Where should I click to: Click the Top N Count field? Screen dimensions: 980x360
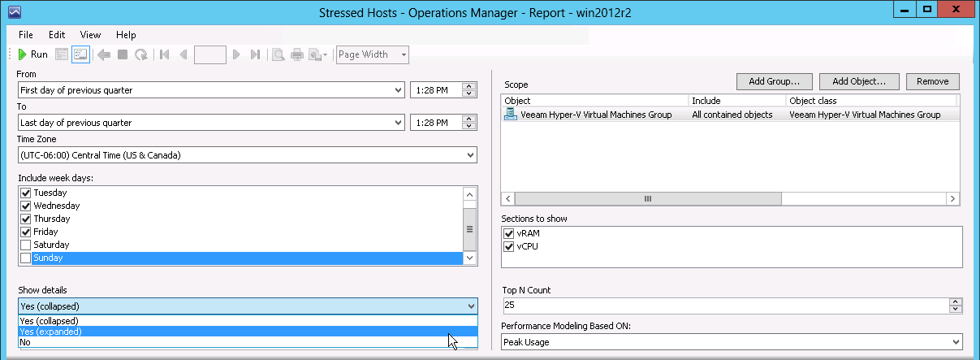tap(725, 306)
